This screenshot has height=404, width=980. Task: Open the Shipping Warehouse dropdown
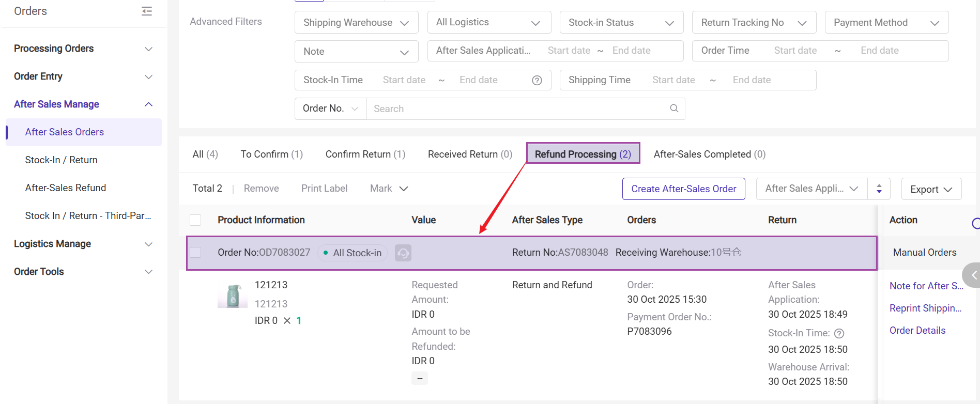pos(356,23)
